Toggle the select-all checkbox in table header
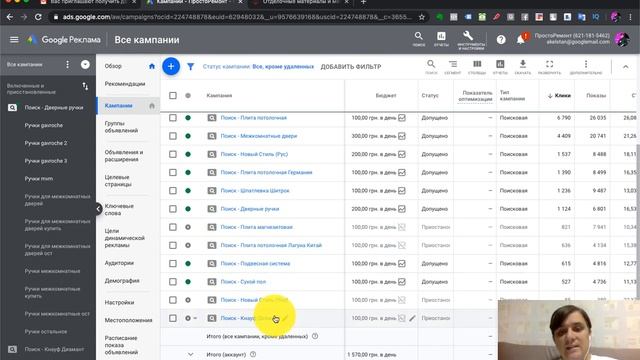Viewport: 640px width, 360px height. [173, 95]
